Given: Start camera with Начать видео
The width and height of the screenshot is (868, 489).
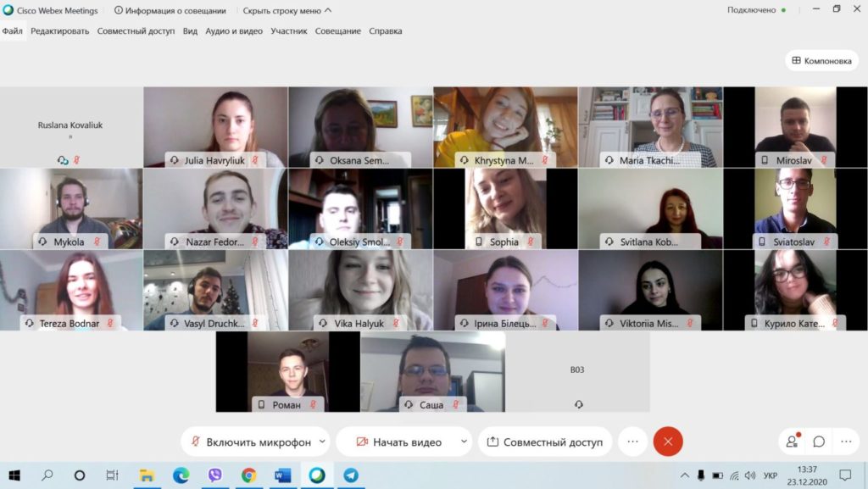Looking at the screenshot, I should 398,442.
